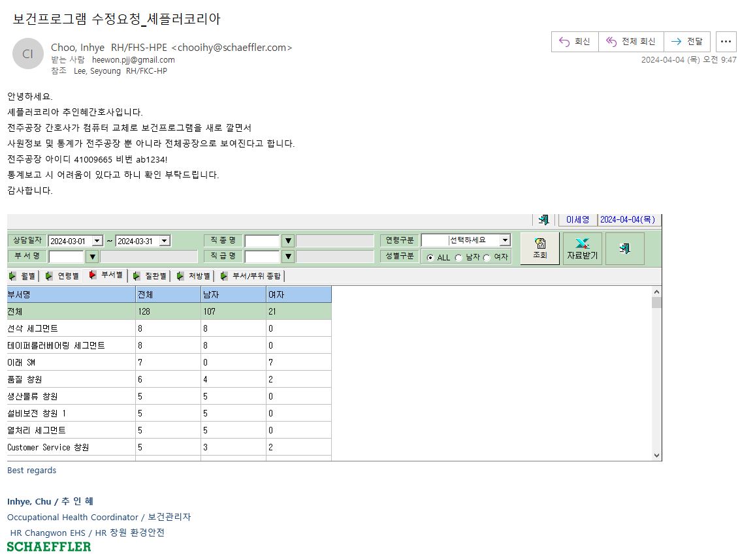Switch to the 질환별 tab
Viewport: 740px width, 560px height.
(150, 276)
